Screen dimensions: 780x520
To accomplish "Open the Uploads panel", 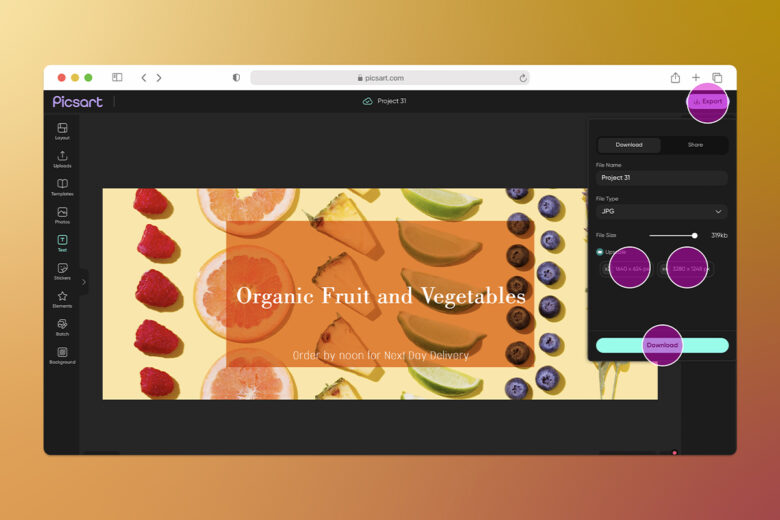I will click(x=62, y=159).
